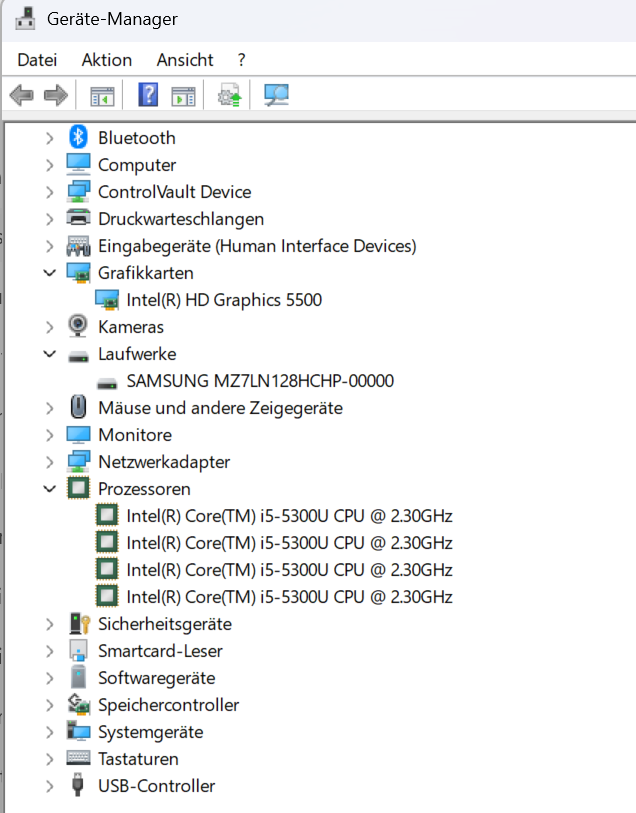Viewport: 636px width, 813px height.
Task: Click the USB-Controller plug icon
Action: coord(78,785)
